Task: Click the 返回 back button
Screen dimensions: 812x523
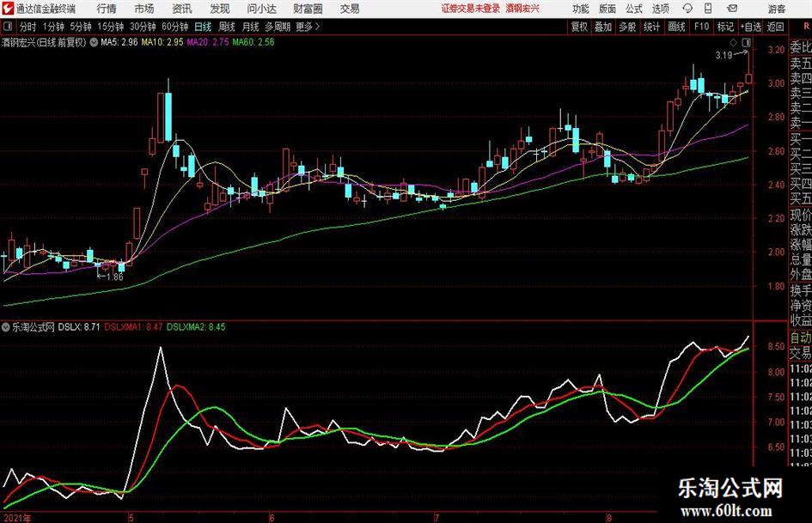Action: pyautogui.click(x=775, y=27)
